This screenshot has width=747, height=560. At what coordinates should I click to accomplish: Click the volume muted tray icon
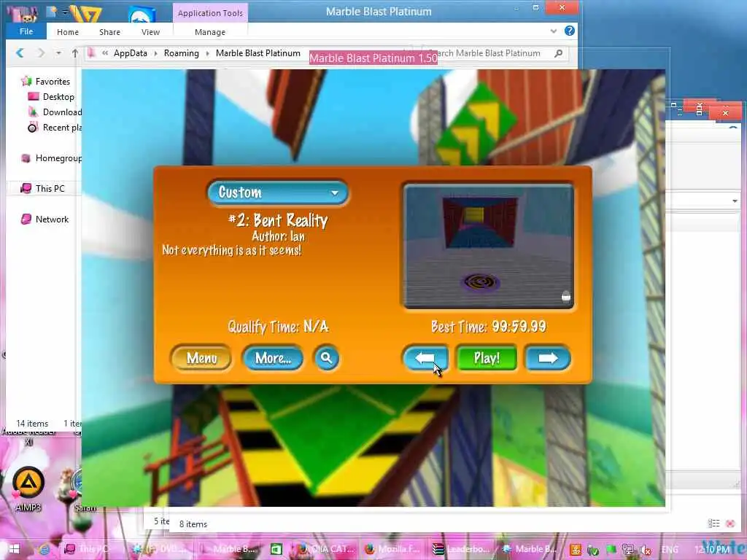click(645, 550)
